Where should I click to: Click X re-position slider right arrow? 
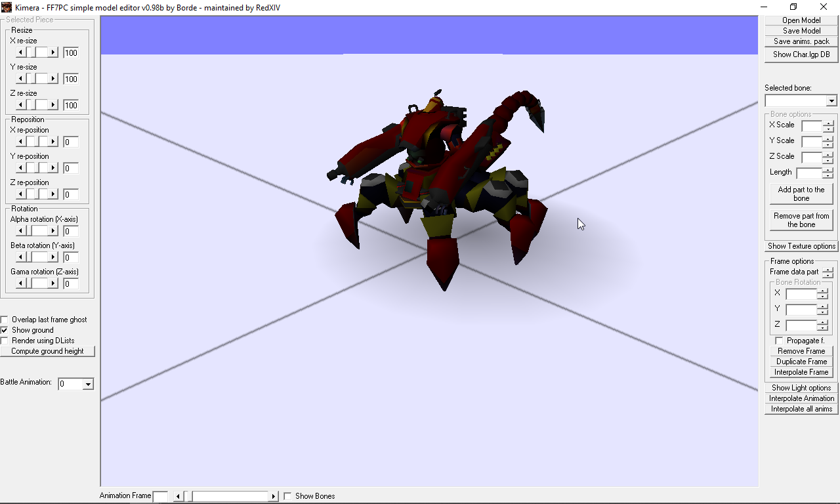click(54, 142)
